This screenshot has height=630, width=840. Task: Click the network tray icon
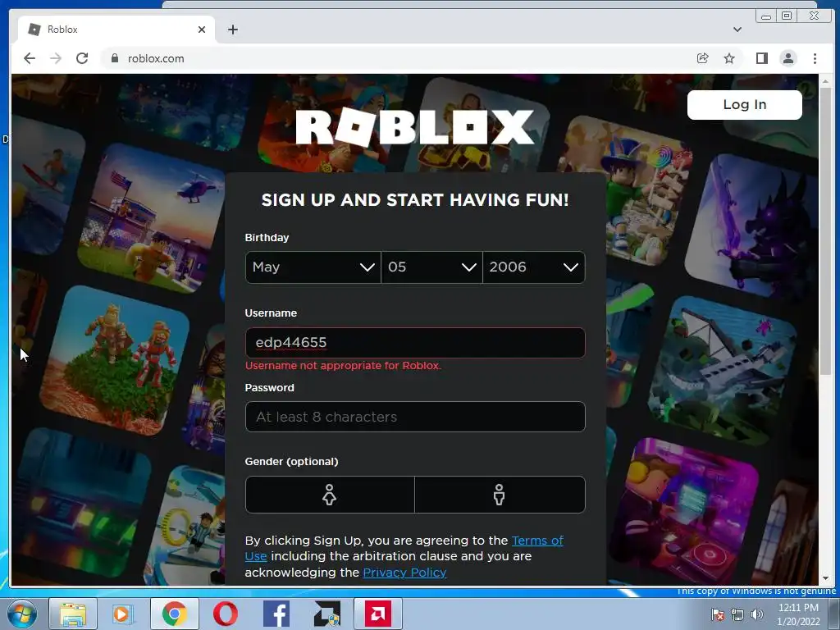[737, 615]
